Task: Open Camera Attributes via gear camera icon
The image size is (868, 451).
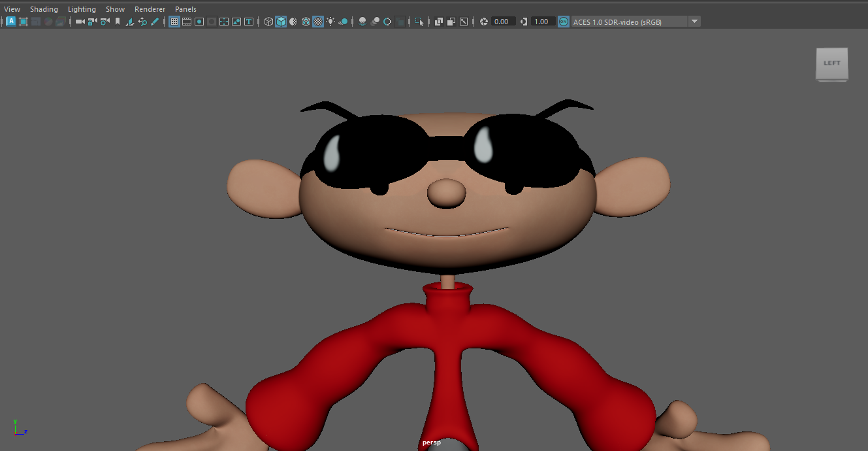Action: tap(104, 22)
